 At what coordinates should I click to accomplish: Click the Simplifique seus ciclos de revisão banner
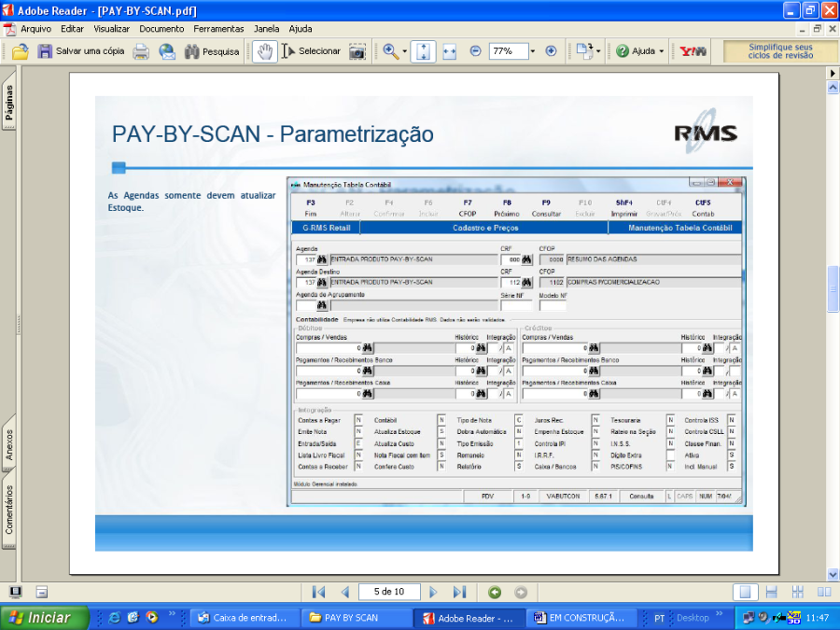pos(780,51)
